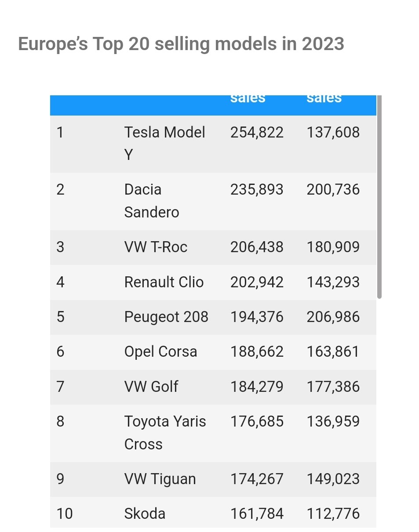Select the 161,784 sales figure

257,514
